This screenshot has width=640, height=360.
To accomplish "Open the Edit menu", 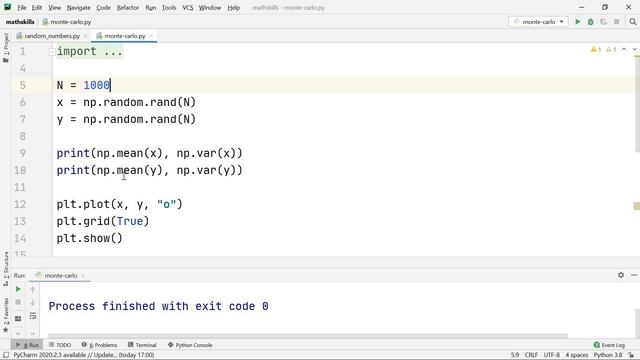I will (37, 7).
